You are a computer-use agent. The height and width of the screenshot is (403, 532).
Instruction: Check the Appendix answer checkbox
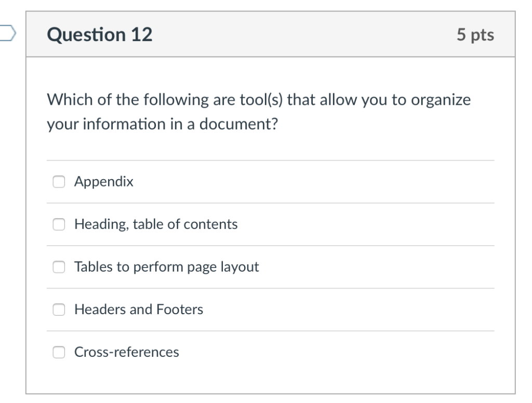click(x=59, y=181)
